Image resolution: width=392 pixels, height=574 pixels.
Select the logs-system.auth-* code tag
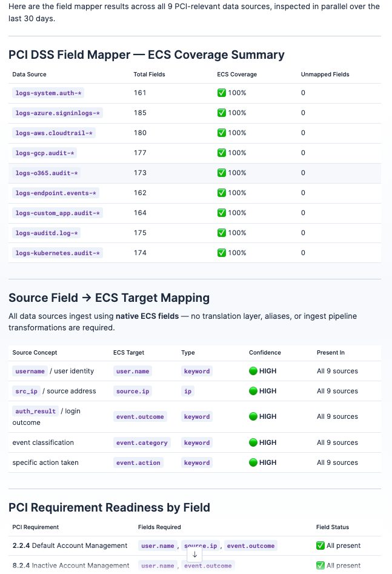click(x=48, y=93)
